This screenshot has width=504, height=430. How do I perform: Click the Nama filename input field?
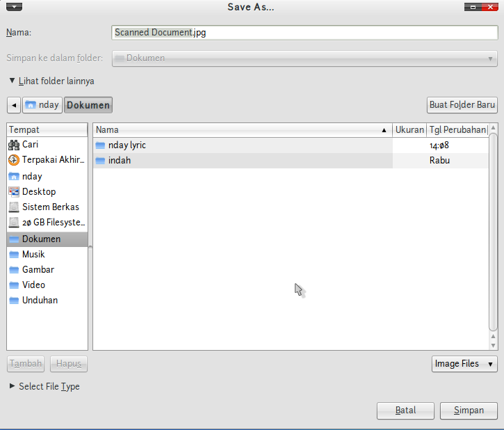[304, 33]
